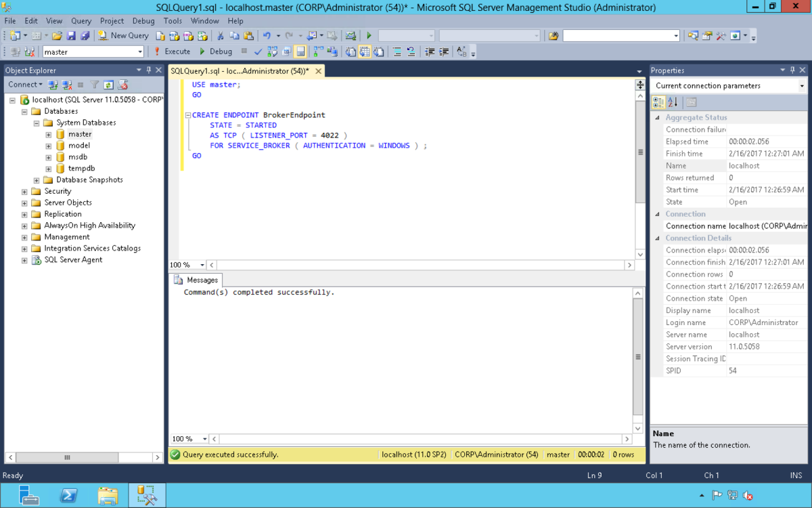Open file with the folder toolbar icon
Image resolution: width=812 pixels, height=508 pixels.
[57, 35]
